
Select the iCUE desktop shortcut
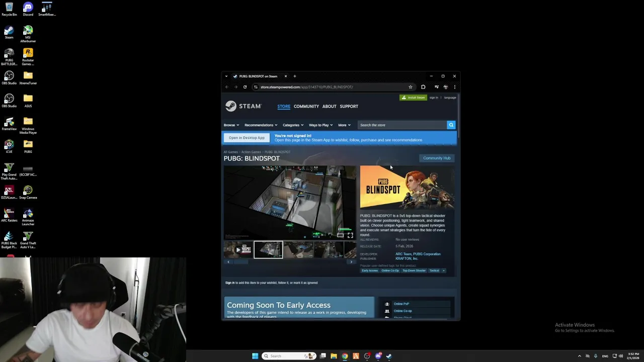9,146
